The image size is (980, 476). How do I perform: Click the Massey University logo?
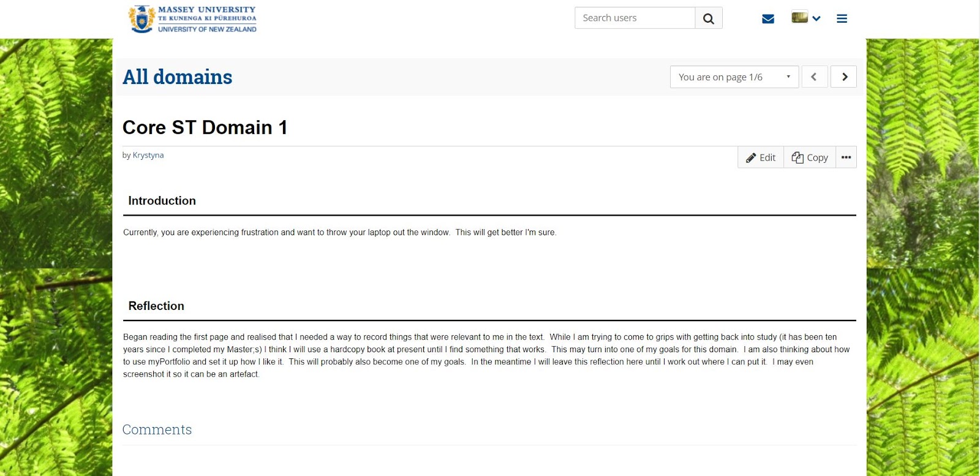pyautogui.click(x=192, y=19)
